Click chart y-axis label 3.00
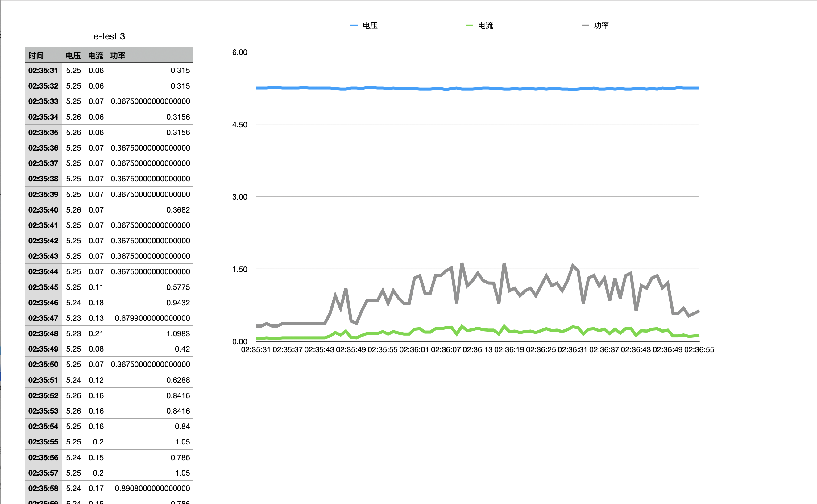This screenshot has height=504, width=817. [x=240, y=197]
